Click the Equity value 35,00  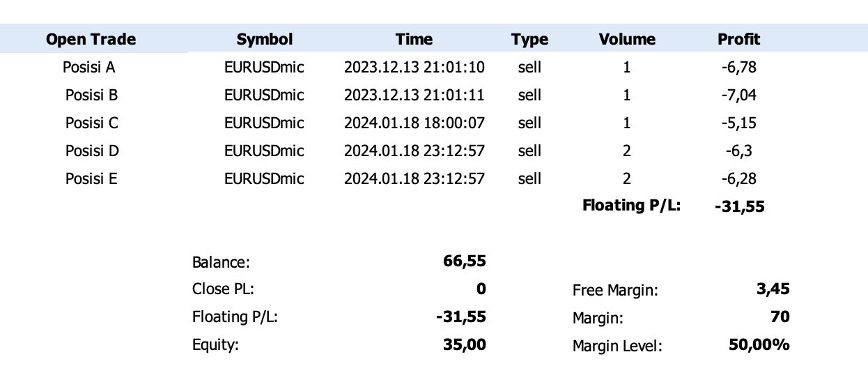(465, 344)
